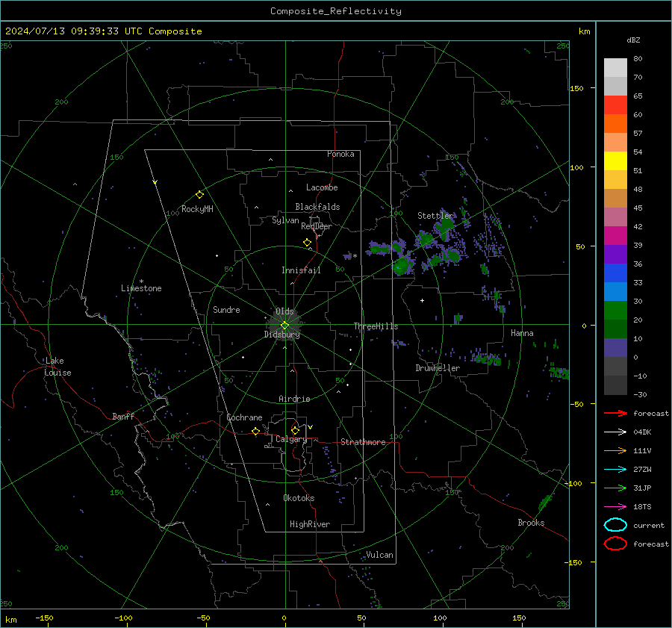Click the Strathmore label
The height and width of the screenshot is (628, 672).
[x=363, y=442]
